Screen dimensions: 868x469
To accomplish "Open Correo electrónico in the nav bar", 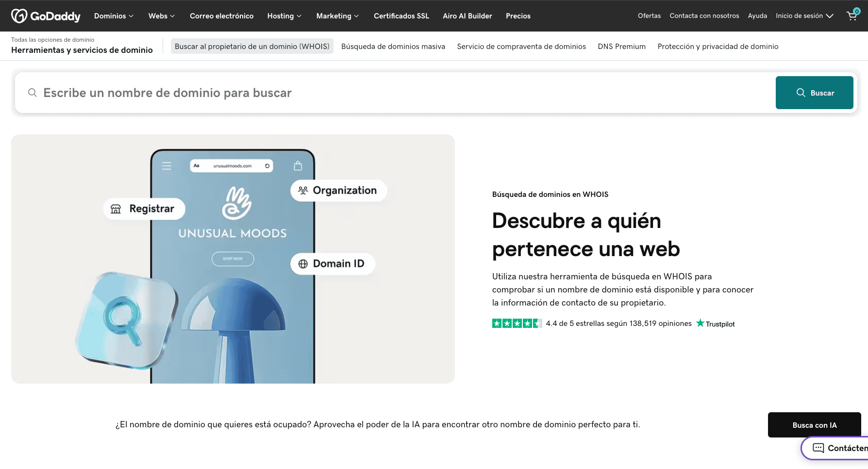I will click(x=222, y=16).
